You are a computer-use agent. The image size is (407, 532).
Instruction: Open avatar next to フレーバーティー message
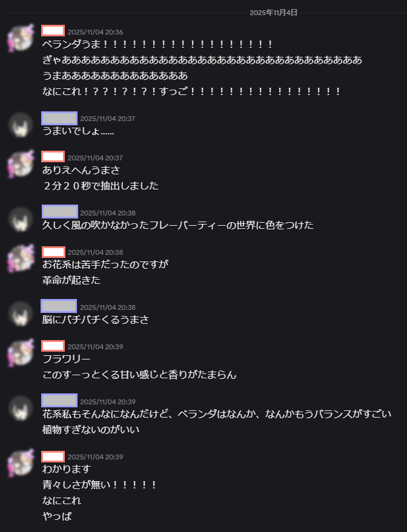click(x=21, y=219)
